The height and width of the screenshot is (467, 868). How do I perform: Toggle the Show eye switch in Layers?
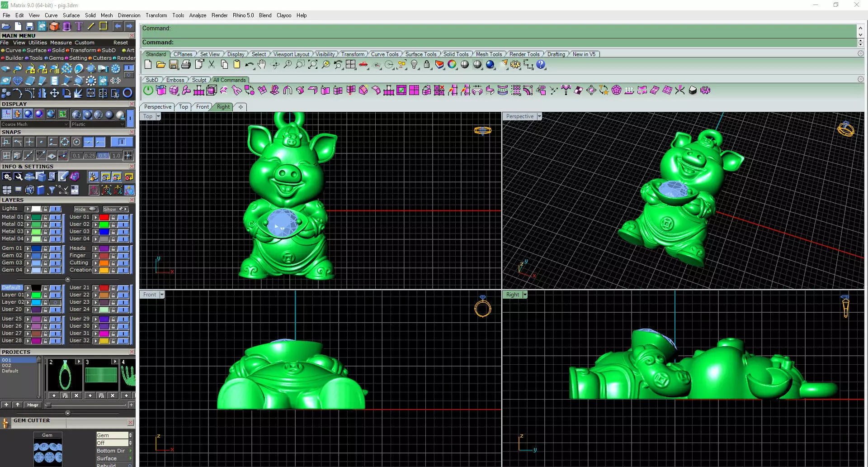point(116,209)
